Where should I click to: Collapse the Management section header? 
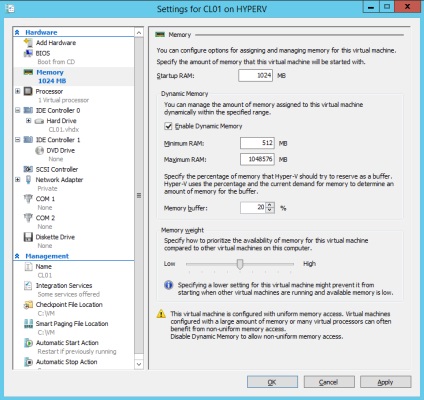[17, 256]
